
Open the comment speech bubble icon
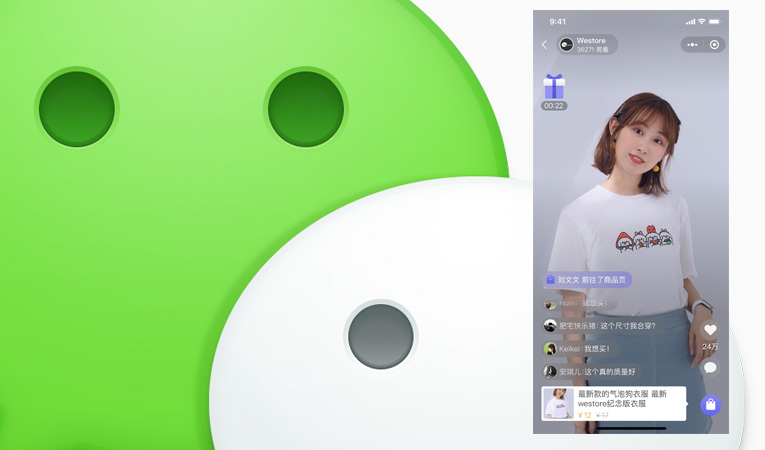[x=710, y=368]
